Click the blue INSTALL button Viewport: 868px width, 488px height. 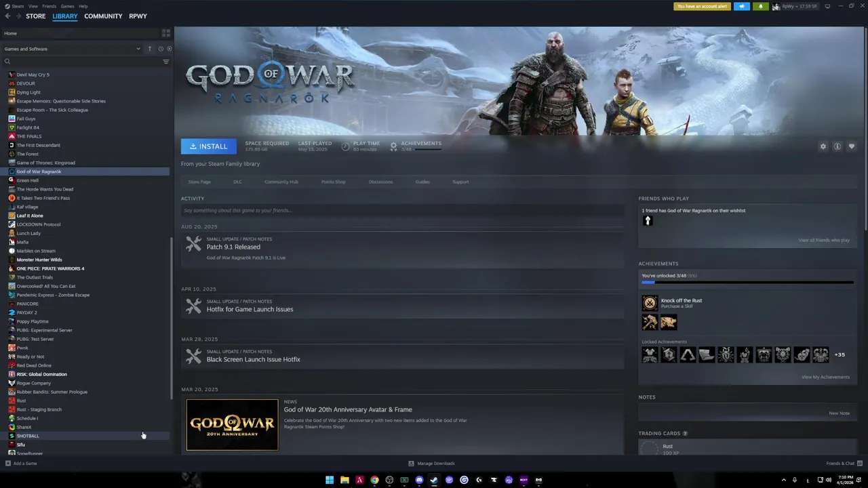click(x=209, y=146)
